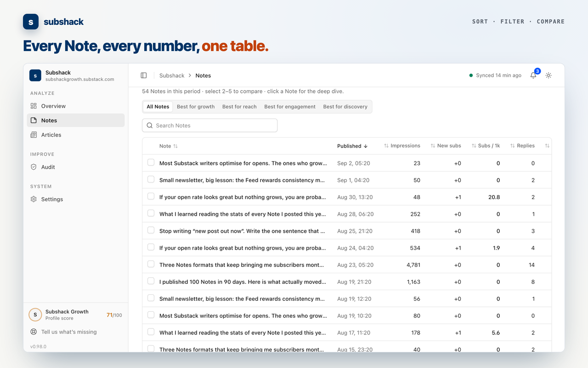588x368 pixels.
Task: Sort the table by Impressions
Action: [x=402, y=146]
